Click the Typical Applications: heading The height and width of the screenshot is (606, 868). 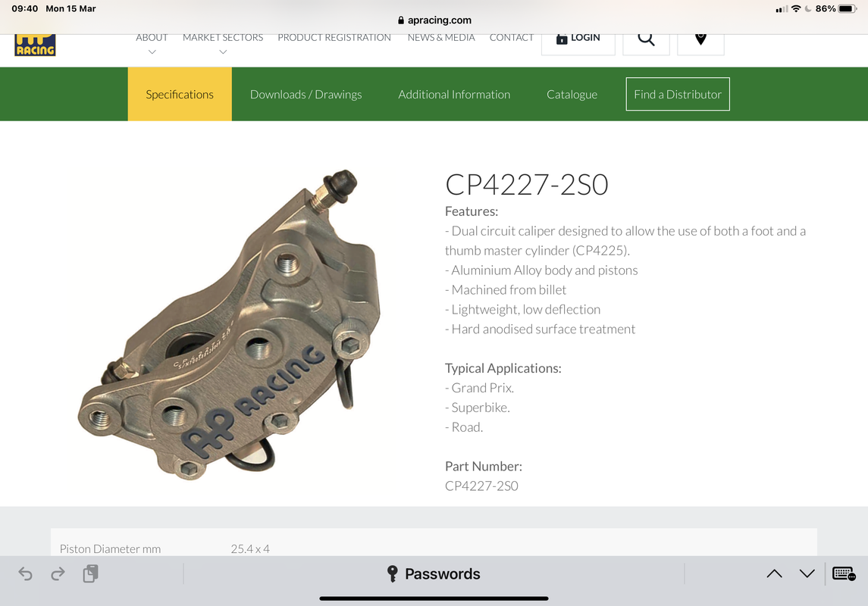(503, 368)
